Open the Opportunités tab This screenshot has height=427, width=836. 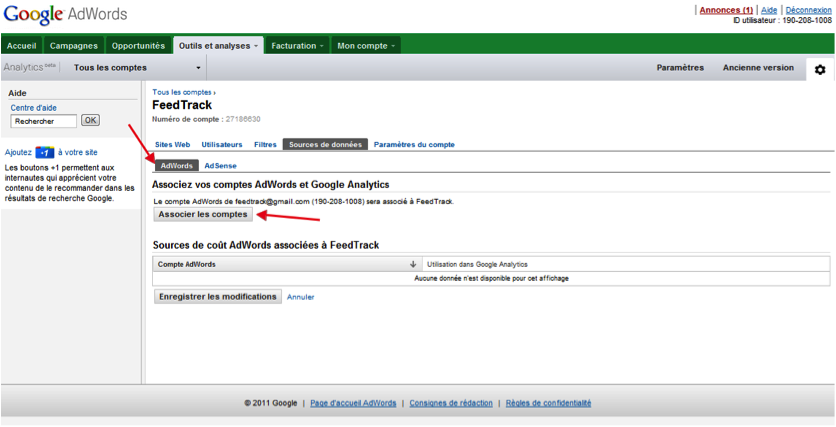click(139, 46)
